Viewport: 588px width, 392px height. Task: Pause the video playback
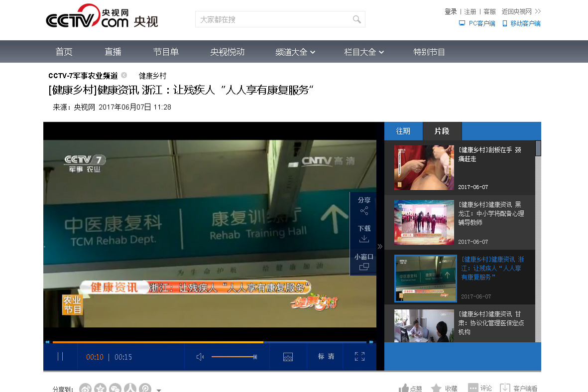pos(60,356)
